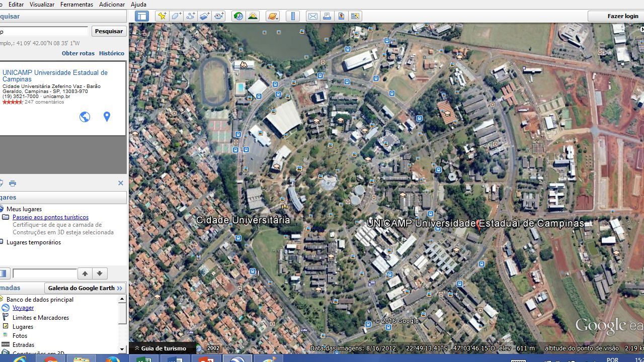Move selected place up with arrow button

point(85,274)
